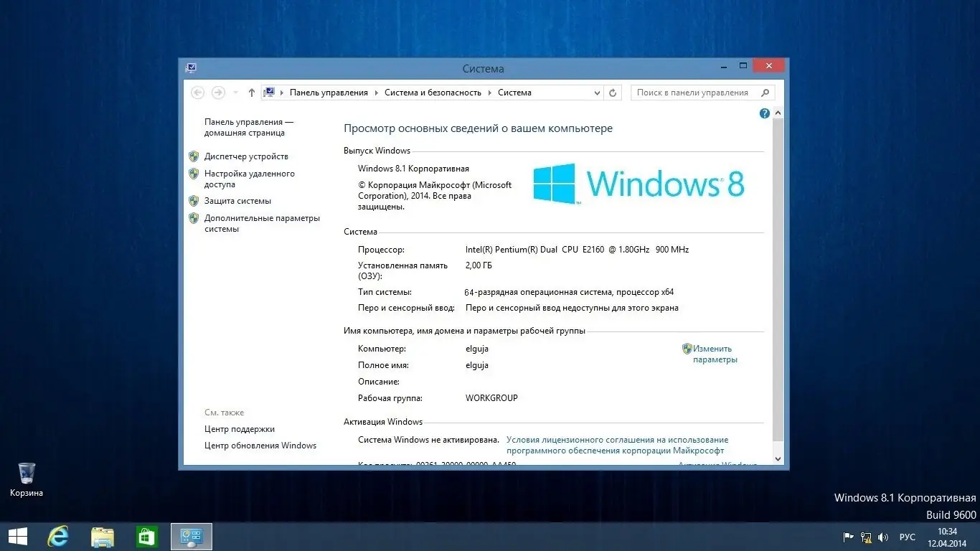Open the taskbar clock showing 10:34
Image resolution: width=980 pixels, height=551 pixels.
(x=947, y=537)
